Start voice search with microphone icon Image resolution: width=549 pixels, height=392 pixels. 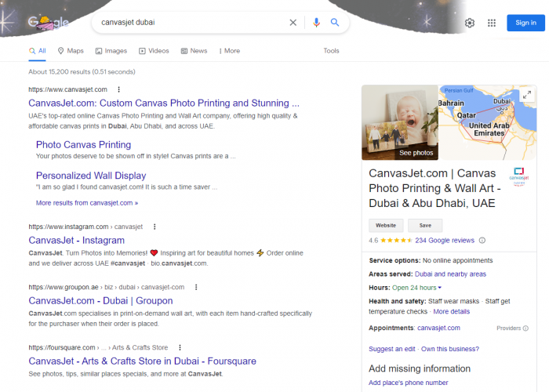click(x=316, y=23)
